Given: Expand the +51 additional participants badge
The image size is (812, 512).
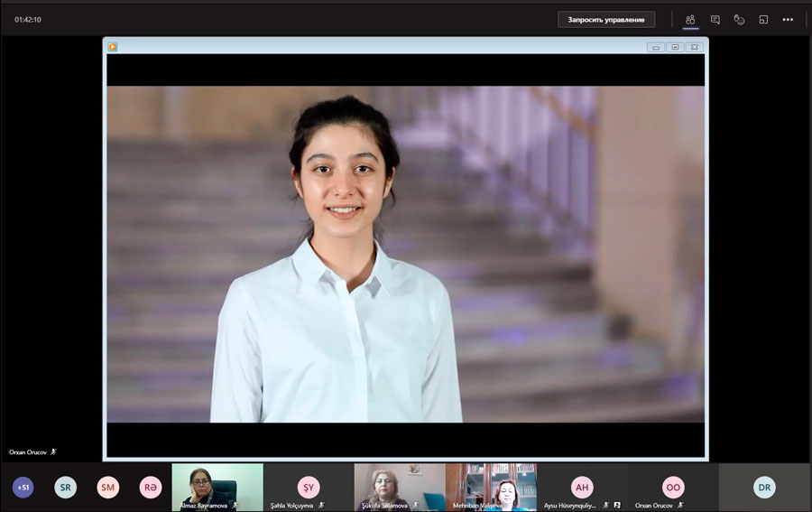Looking at the screenshot, I should point(23,488).
